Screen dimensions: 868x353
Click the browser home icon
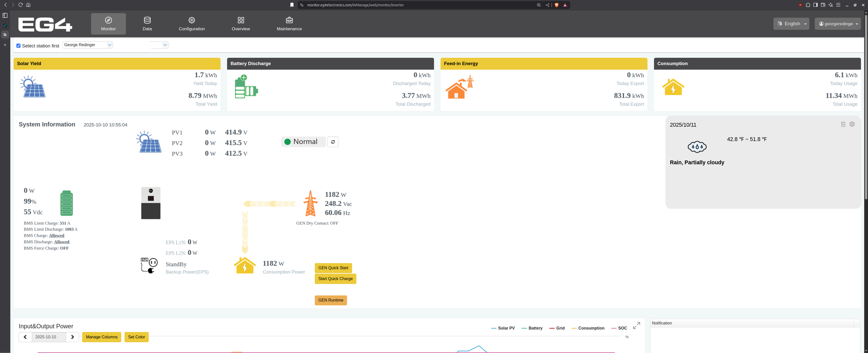point(28,5)
